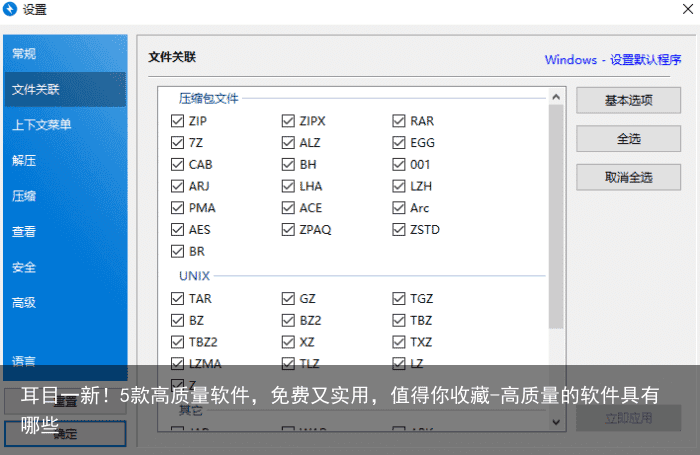
Task: Toggle the RAR file association checkbox
Action: tap(399, 121)
